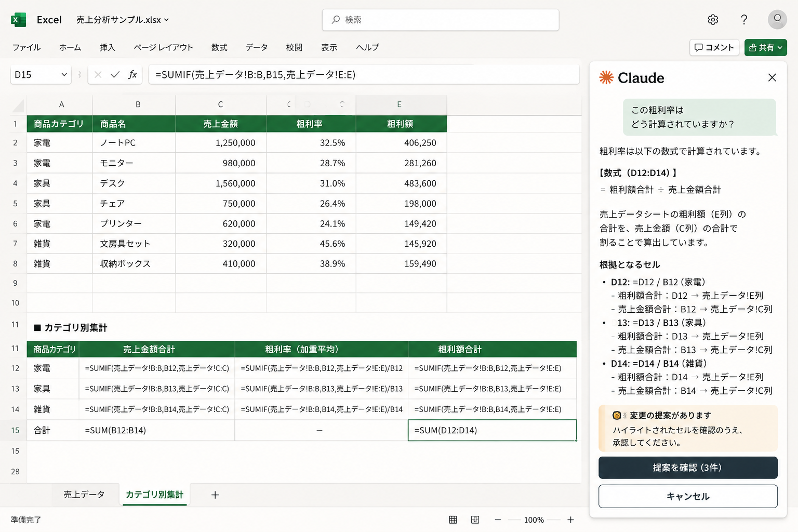Select the 収納ボックス cell
The image size is (798, 532).
pyautogui.click(x=134, y=264)
